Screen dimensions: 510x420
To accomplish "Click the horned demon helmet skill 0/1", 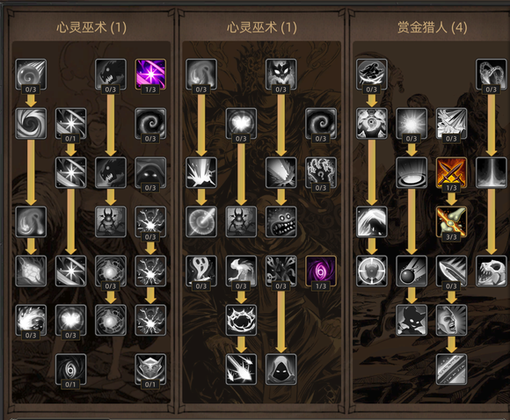I will point(150,369).
